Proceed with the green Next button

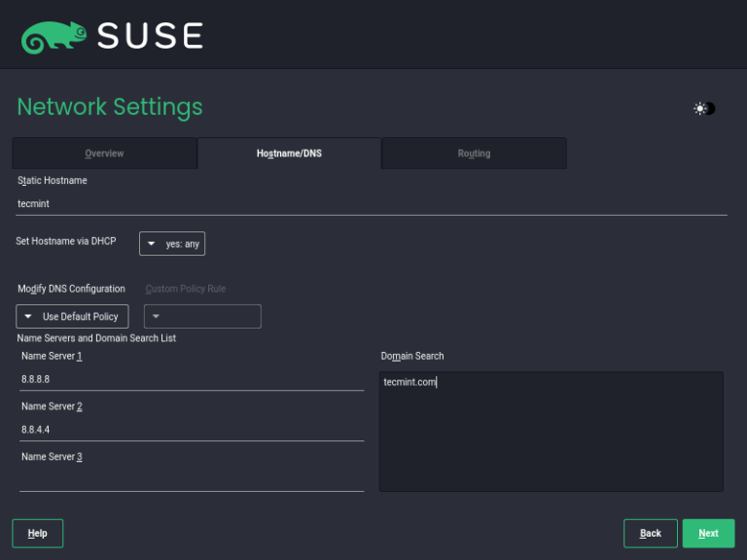pos(708,533)
